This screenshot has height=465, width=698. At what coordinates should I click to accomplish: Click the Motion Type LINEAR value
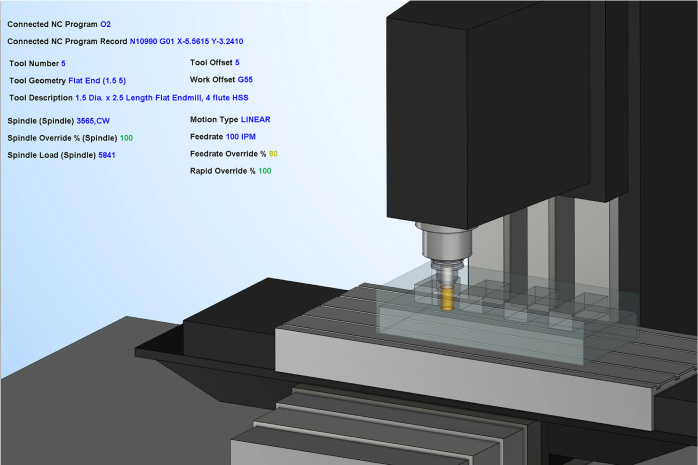coord(256,119)
